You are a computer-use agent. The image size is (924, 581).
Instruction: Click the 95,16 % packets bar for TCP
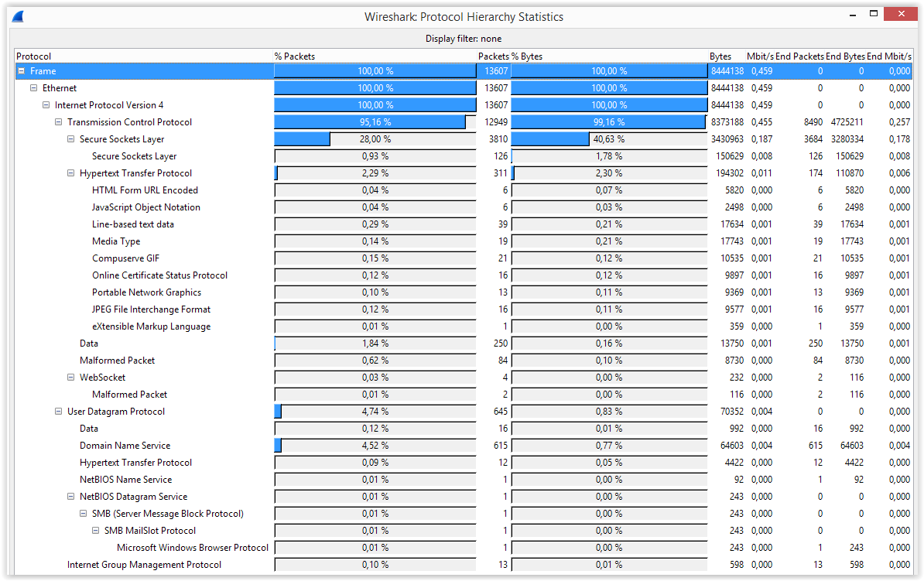[375, 122]
